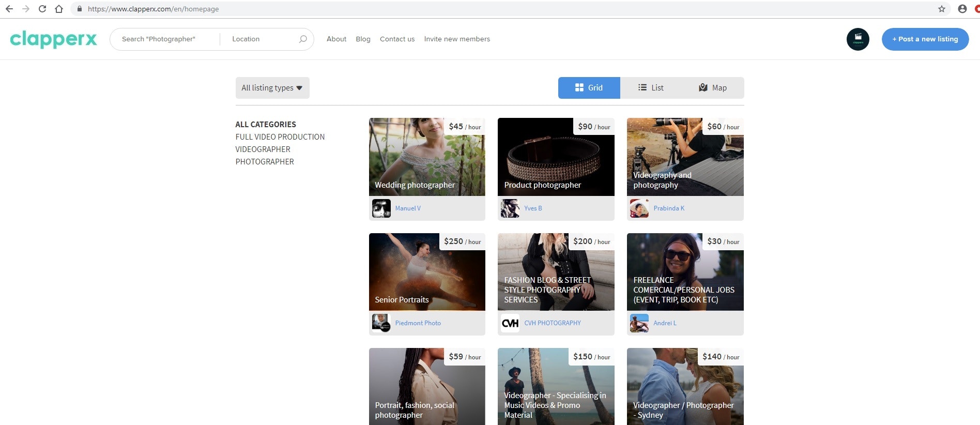Open the user avatar menu
This screenshot has height=425, width=980.
(858, 39)
